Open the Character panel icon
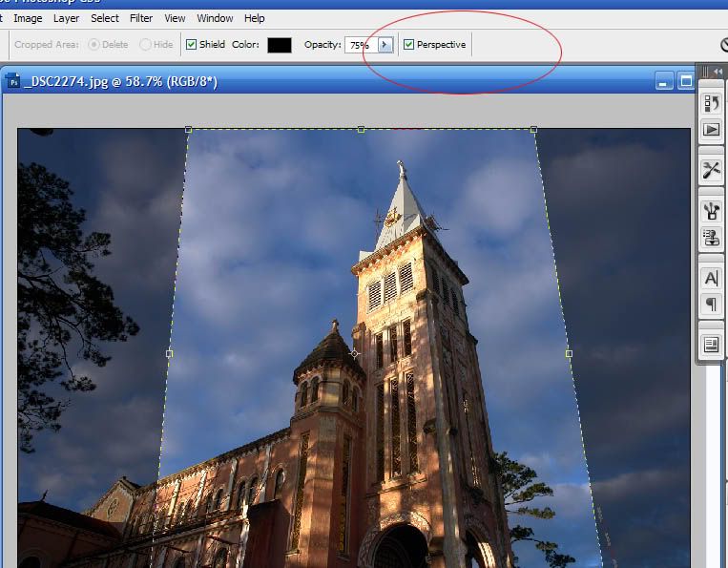Image resolution: width=728 pixels, height=568 pixels. (711, 278)
